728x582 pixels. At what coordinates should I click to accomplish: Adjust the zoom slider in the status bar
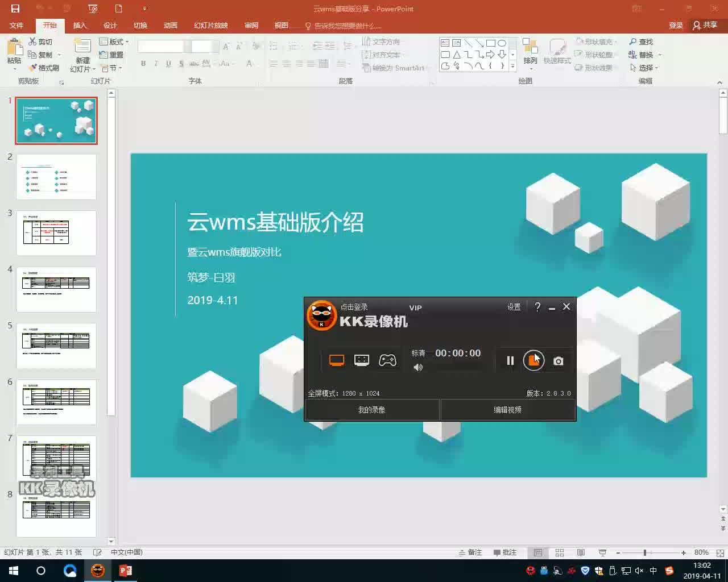646,552
